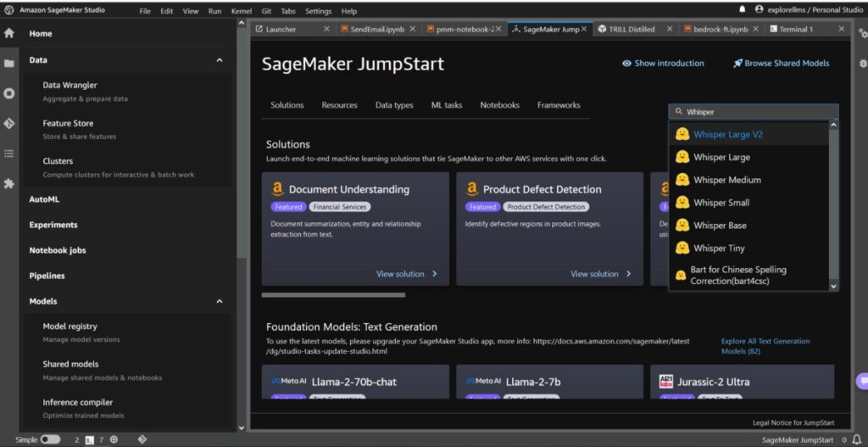This screenshot has height=447, width=868.
Task: Click the dropdown list scroll-up arrow
Action: point(834,126)
